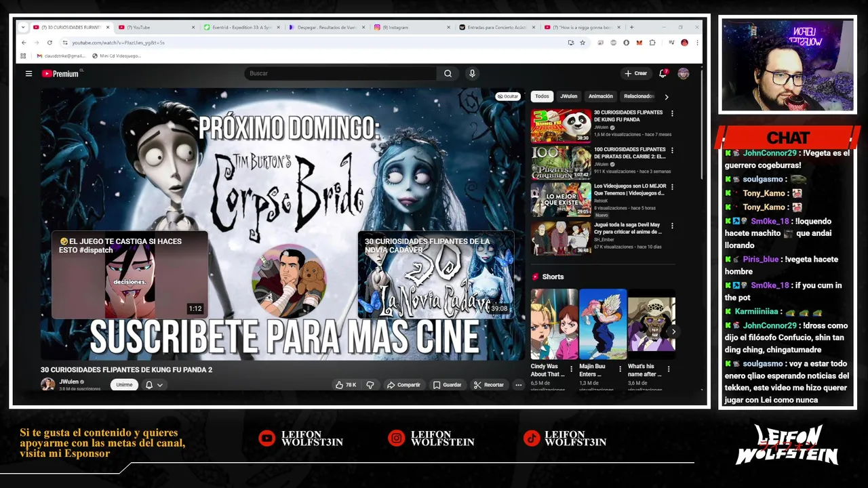Image resolution: width=868 pixels, height=488 pixels.
Task: Open options for Kung Fu Panda suggested video
Action: [x=672, y=113]
